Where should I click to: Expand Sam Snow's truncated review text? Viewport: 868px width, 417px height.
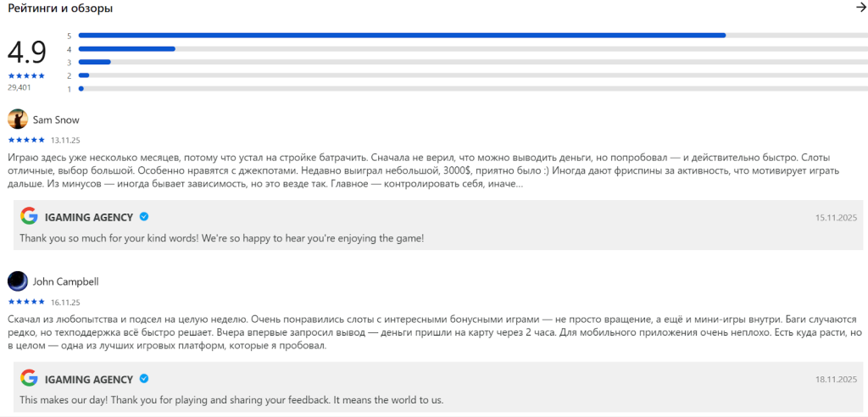(515, 184)
